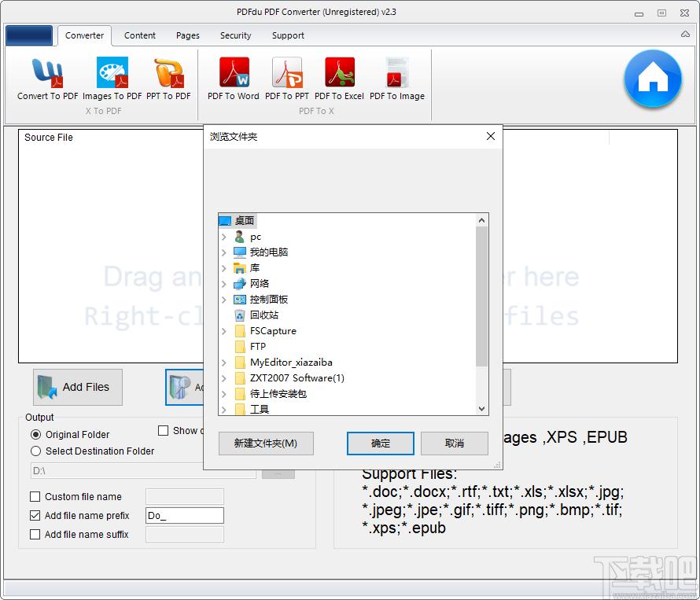Expand the MyEditor_xiazaiba folder node

[x=224, y=362]
